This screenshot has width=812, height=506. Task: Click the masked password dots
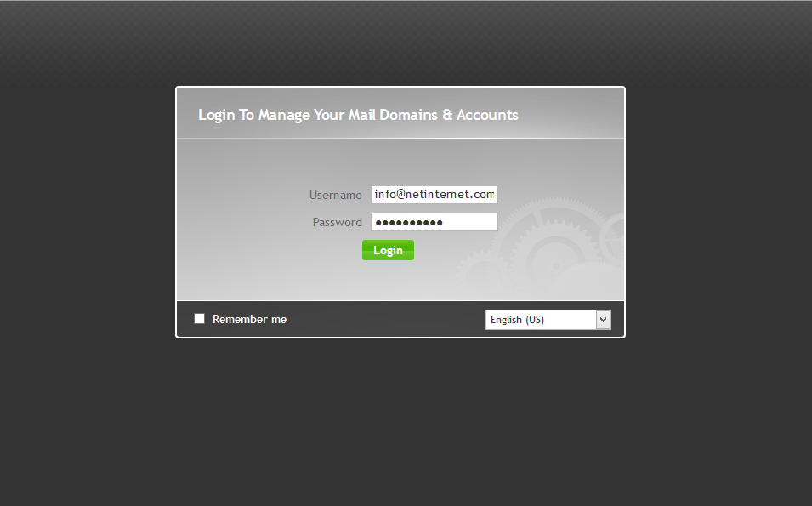(409, 223)
